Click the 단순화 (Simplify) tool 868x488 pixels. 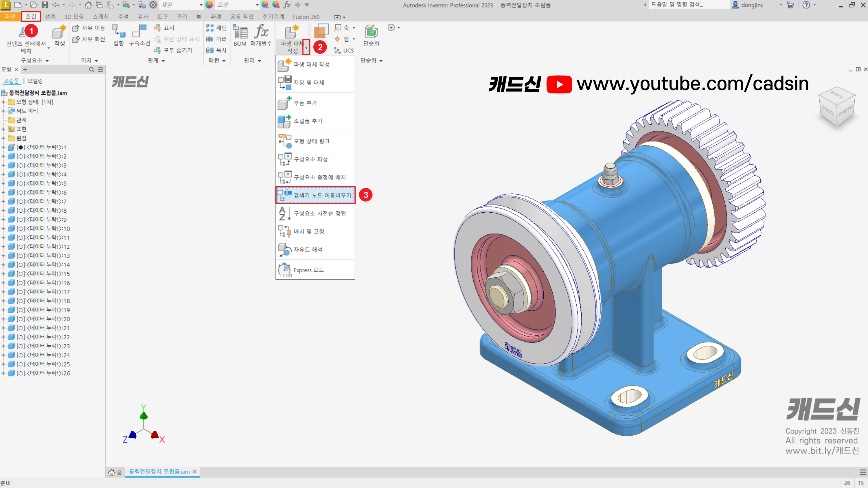coord(371,35)
